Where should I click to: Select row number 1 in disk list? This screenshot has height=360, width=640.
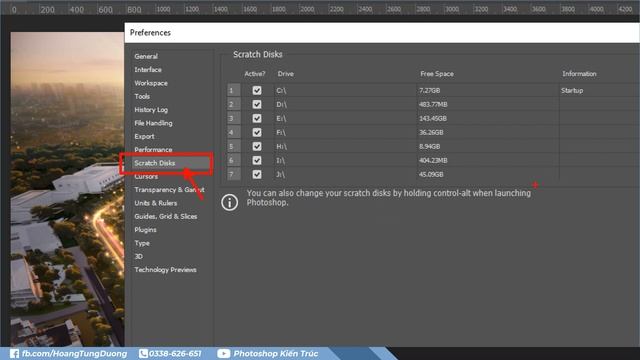point(233,90)
